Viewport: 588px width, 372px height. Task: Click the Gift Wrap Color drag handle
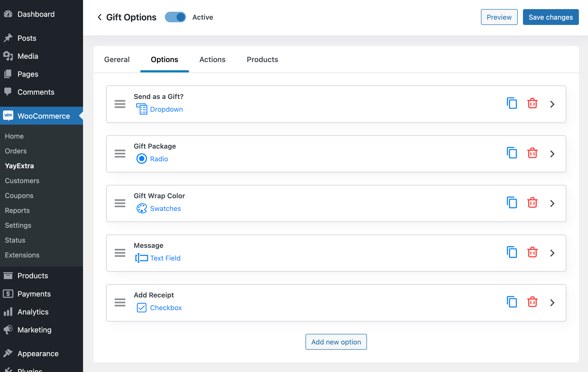[x=120, y=203]
